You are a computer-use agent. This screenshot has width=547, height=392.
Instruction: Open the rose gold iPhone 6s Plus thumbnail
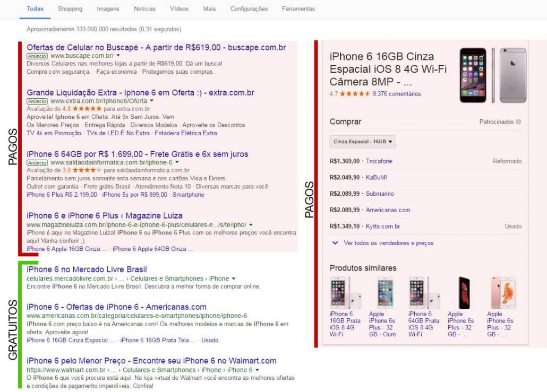coord(503,293)
